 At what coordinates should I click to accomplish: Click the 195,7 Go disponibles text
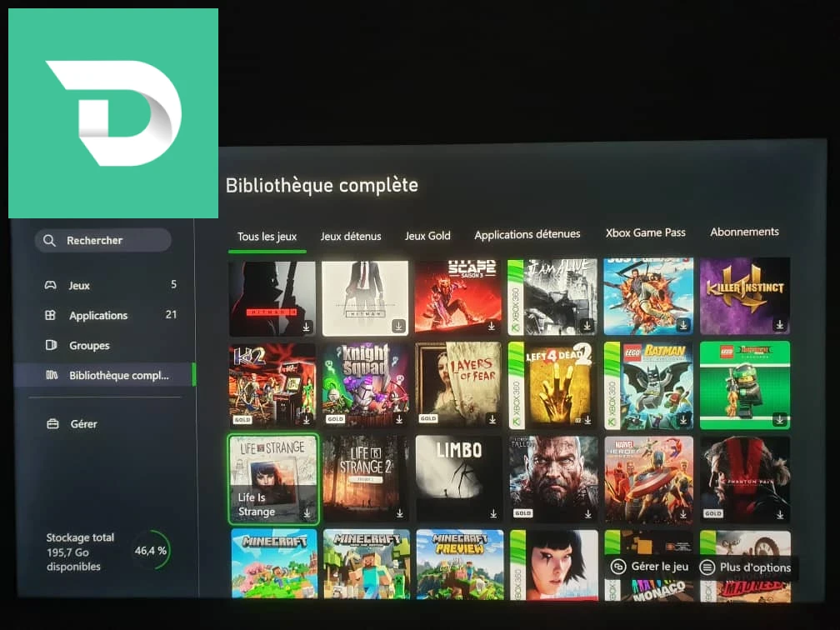73,559
